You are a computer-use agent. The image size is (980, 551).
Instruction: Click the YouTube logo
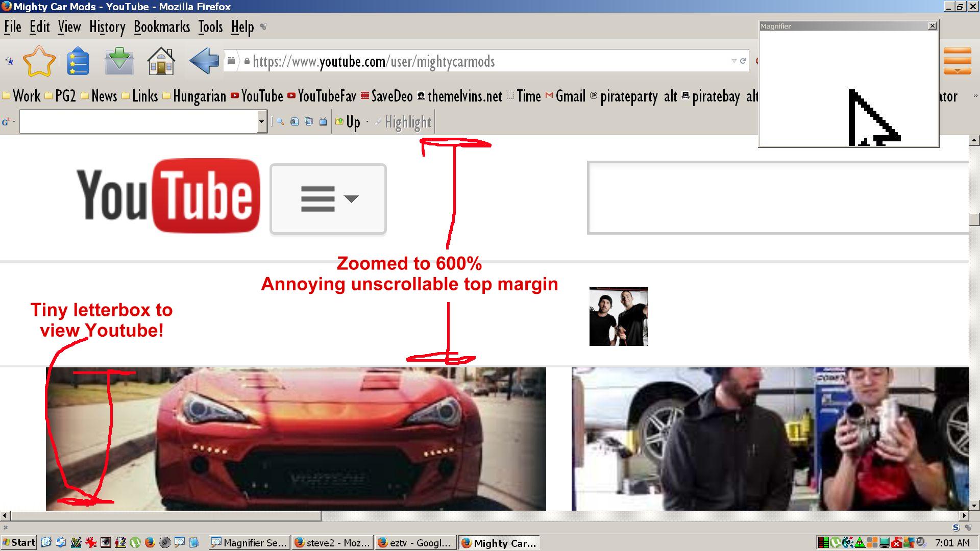pyautogui.click(x=168, y=196)
